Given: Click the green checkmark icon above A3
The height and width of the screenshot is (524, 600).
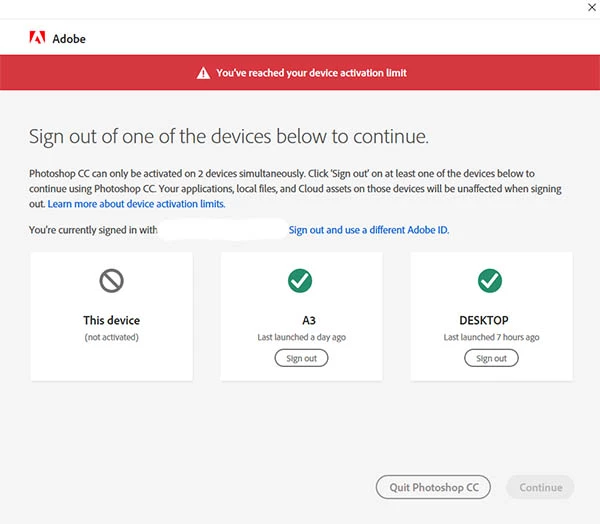Looking at the screenshot, I should (x=300, y=281).
